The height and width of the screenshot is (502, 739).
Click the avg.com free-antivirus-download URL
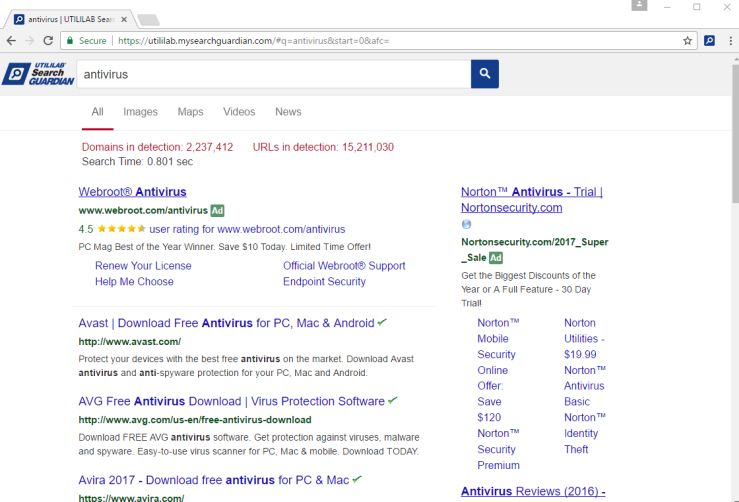coord(195,420)
